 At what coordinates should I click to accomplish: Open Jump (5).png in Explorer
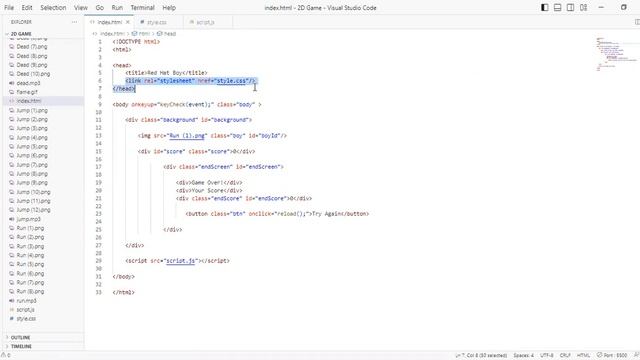coord(32,147)
